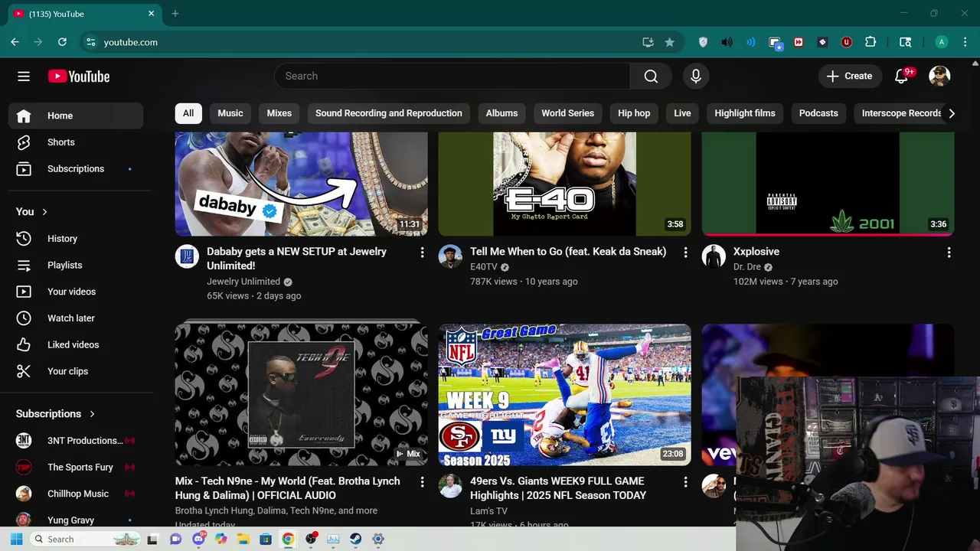Open Steam from taskbar
Screen dimensions: 980x551
(355, 539)
